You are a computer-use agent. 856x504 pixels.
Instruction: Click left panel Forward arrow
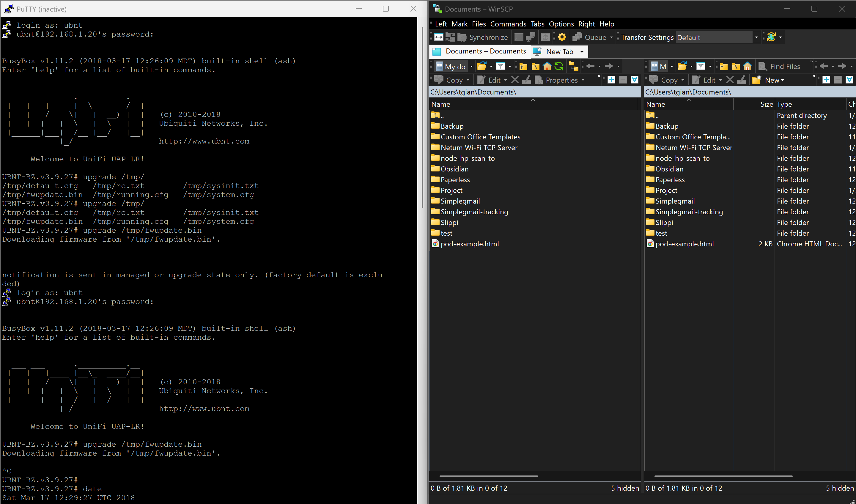(609, 66)
